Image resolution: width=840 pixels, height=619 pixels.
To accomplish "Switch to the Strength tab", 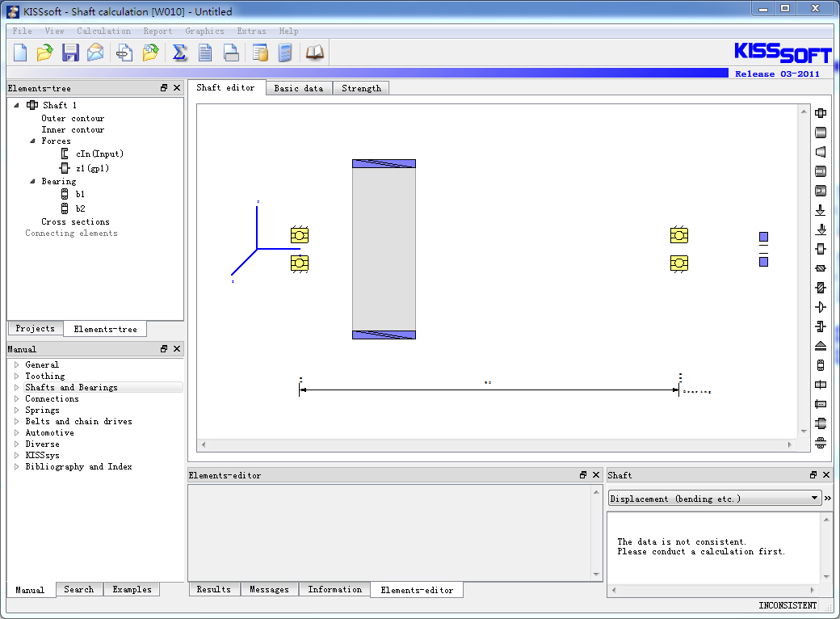I will [361, 88].
